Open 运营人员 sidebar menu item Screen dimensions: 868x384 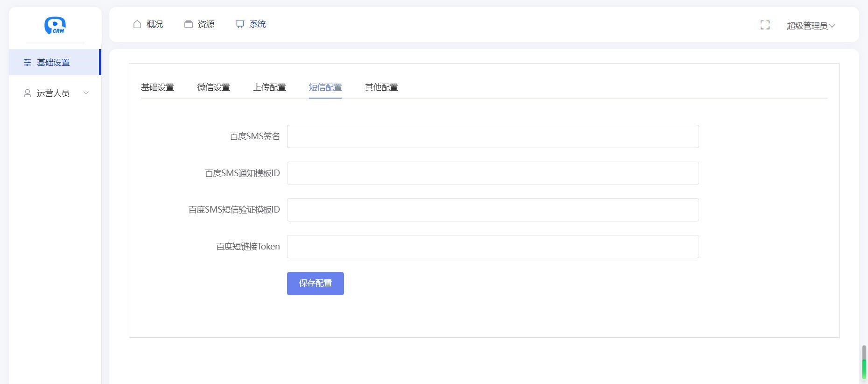[55, 93]
